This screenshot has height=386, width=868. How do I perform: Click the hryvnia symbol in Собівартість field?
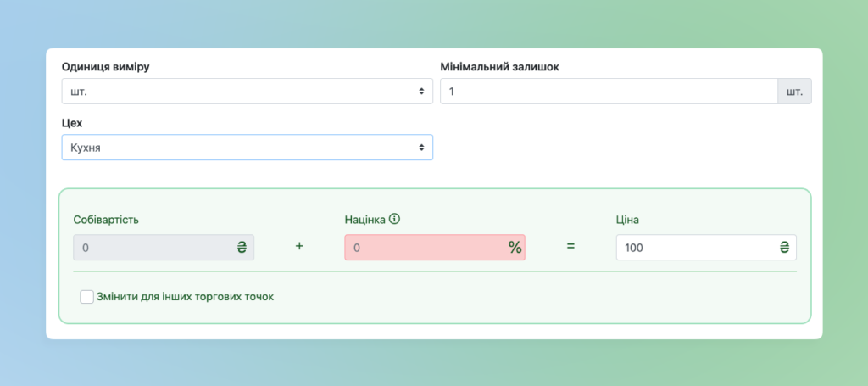tap(242, 248)
